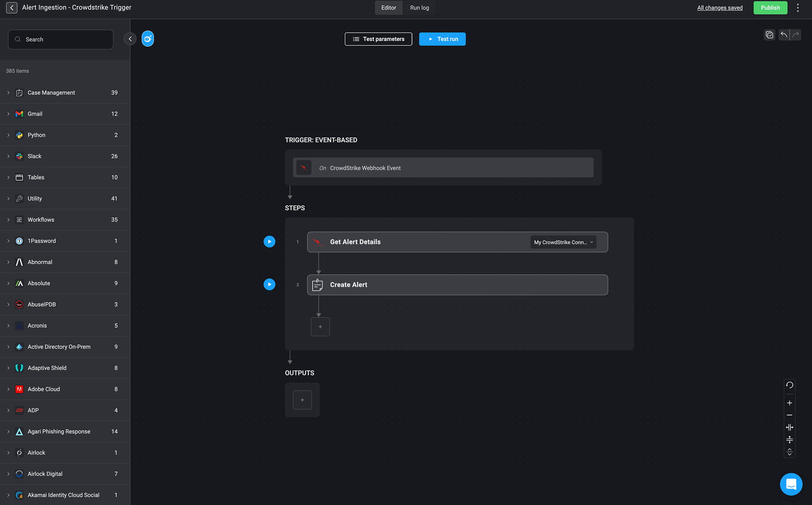The width and height of the screenshot is (812, 505).
Task: Expand the Case Management category
Action: 8,93
